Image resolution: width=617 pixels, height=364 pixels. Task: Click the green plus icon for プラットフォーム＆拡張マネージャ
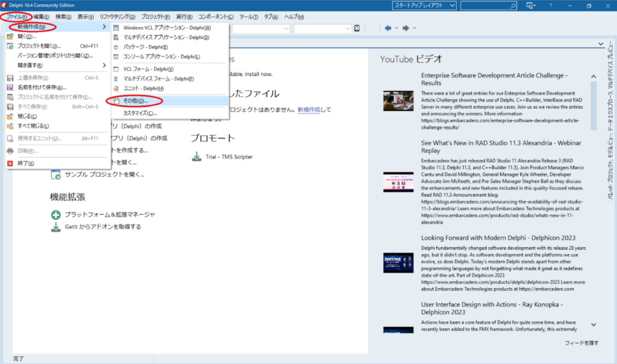point(56,215)
